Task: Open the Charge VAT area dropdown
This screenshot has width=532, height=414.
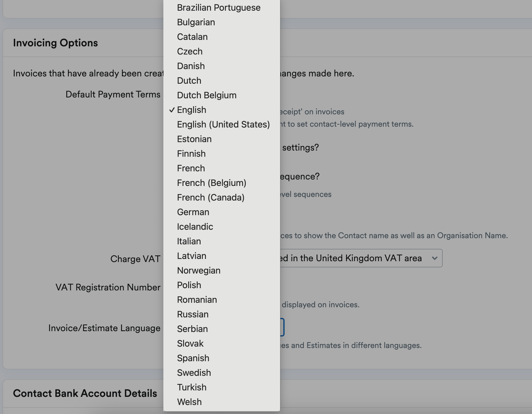Action: click(361, 258)
